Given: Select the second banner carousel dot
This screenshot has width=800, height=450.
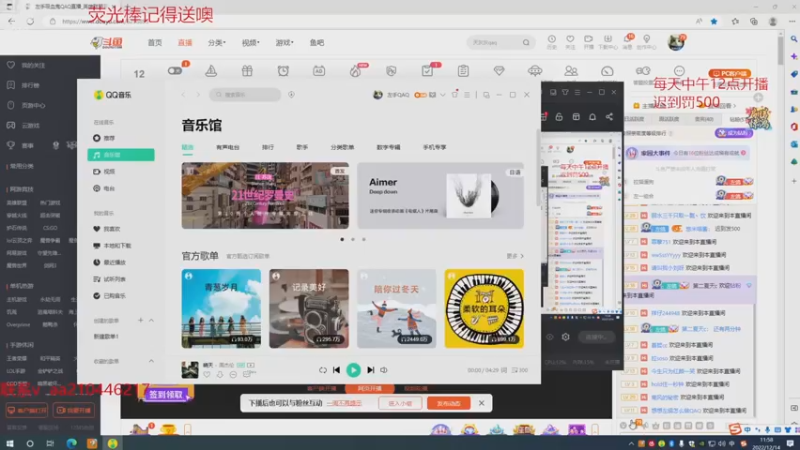Looking at the screenshot, I should point(353,239).
